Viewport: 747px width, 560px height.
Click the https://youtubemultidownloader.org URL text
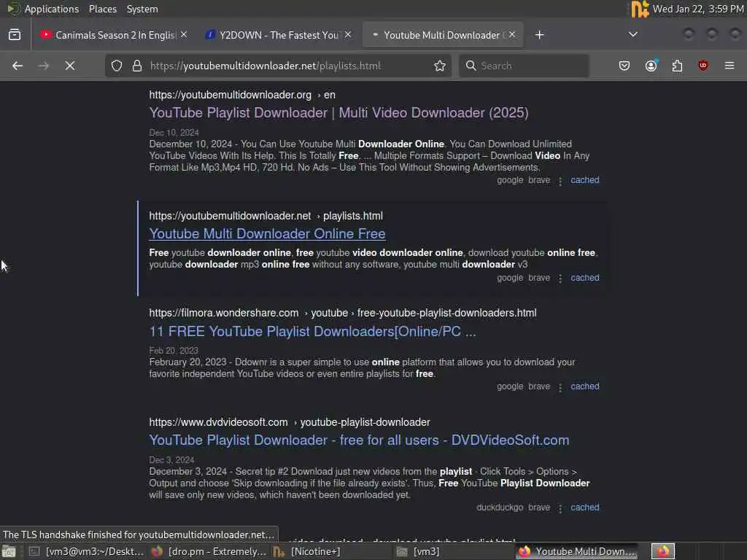point(230,95)
